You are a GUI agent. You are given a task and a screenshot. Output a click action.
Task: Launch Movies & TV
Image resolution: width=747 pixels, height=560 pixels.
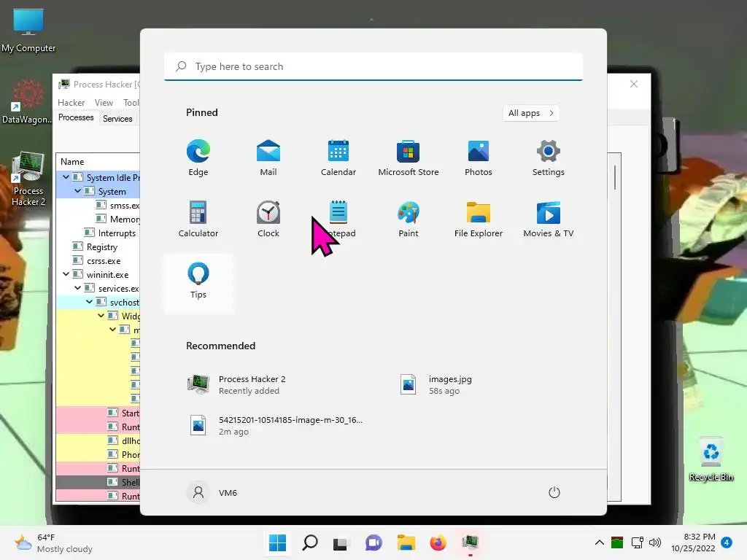pyautogui.click(x=549, y=219)
